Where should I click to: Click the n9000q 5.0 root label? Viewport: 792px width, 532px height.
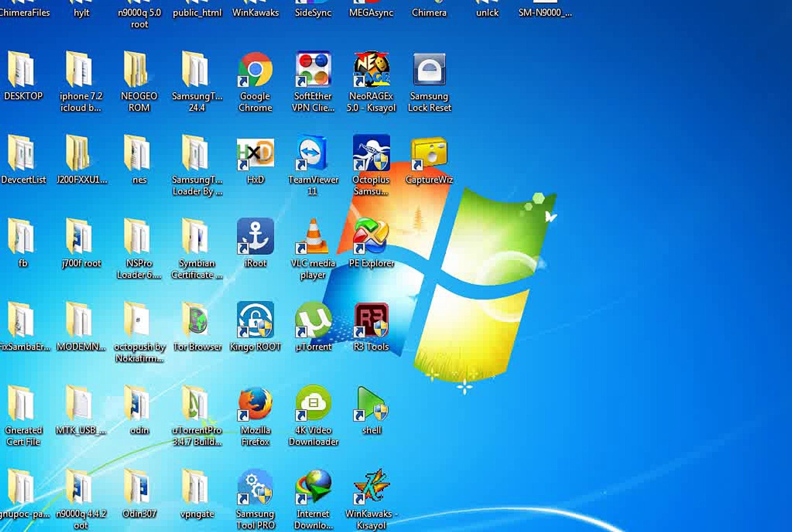(x=139, y=18)
